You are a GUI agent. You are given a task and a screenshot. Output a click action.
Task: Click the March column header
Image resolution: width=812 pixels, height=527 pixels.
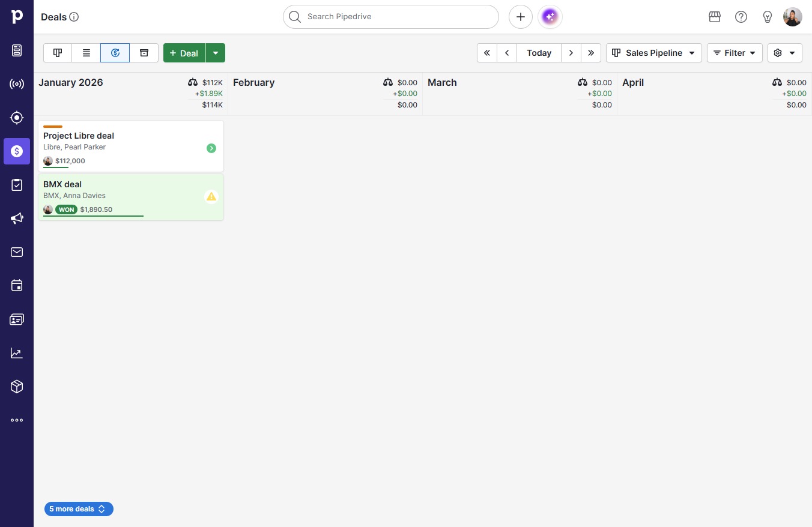tap(442, 83)
